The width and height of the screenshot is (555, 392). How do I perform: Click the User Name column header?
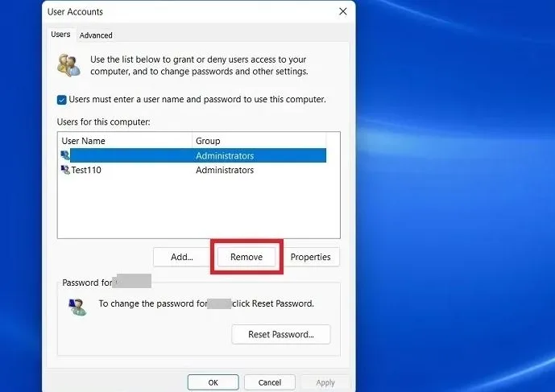(125, 141)
